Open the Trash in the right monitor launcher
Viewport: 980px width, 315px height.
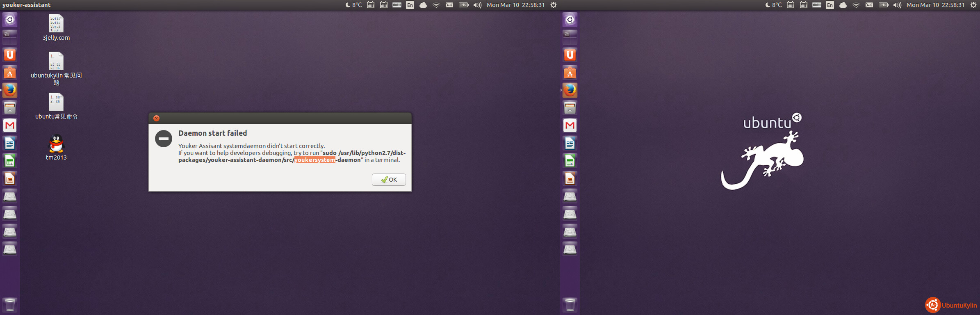tap(570, 304)
